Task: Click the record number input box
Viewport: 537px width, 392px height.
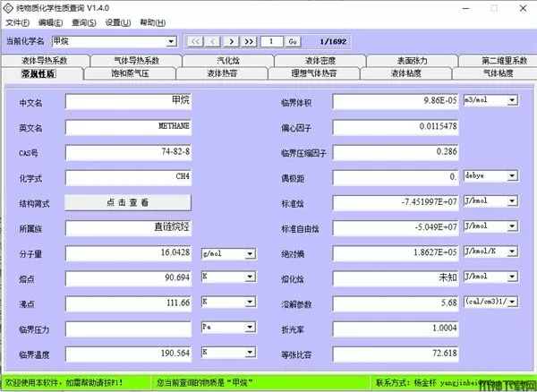Action: pyautogui.click(x=271, y=42)
